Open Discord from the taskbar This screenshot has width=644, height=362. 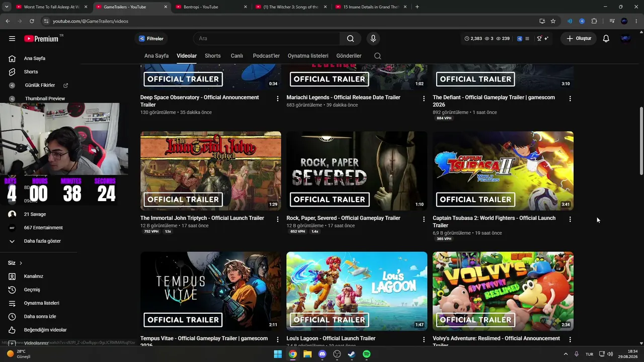pos(323,354)
